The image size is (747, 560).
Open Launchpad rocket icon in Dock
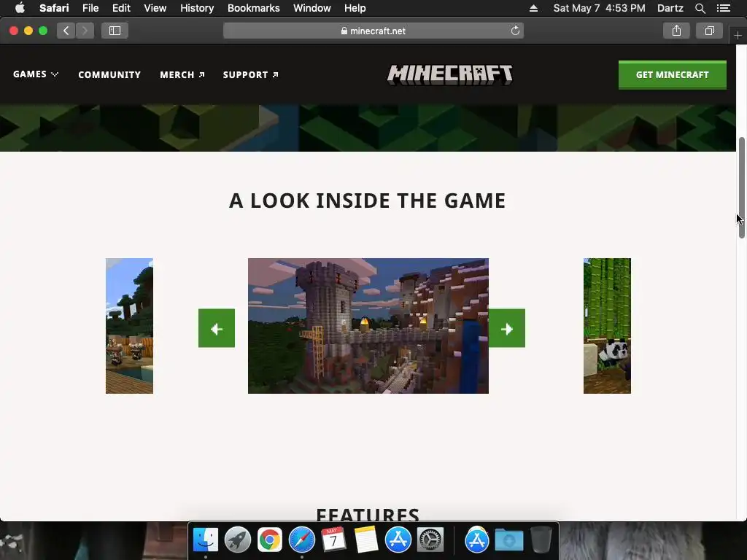click(x=238, y=540)
